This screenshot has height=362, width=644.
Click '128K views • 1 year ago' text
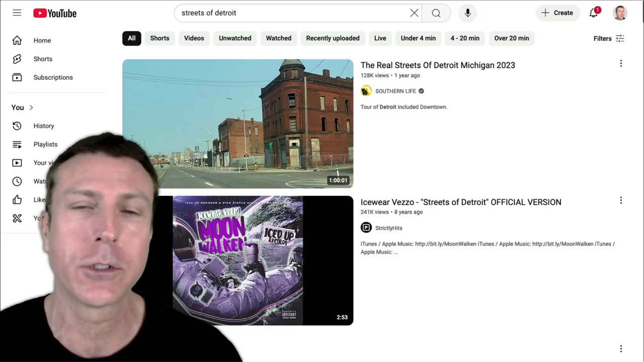click(x=390, y=75)
